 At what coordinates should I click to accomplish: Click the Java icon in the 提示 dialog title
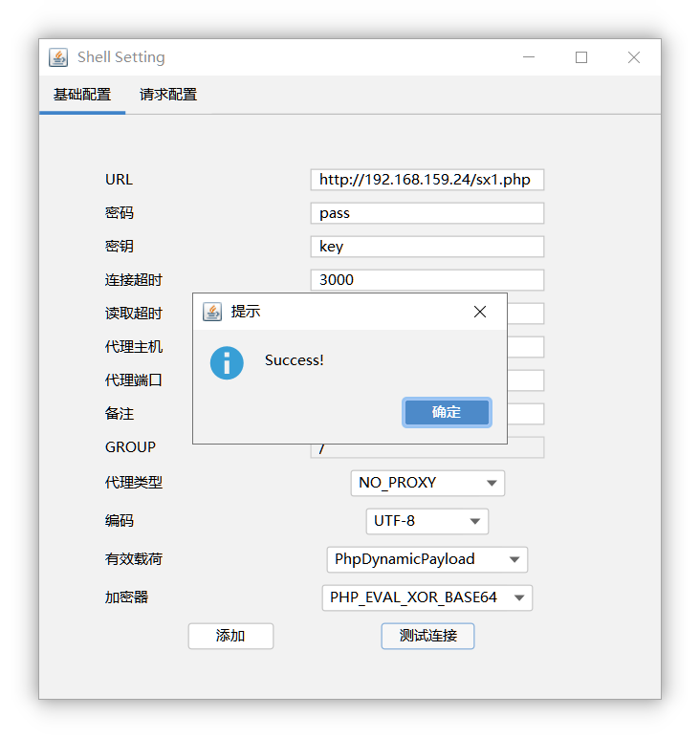coord(212,312)
